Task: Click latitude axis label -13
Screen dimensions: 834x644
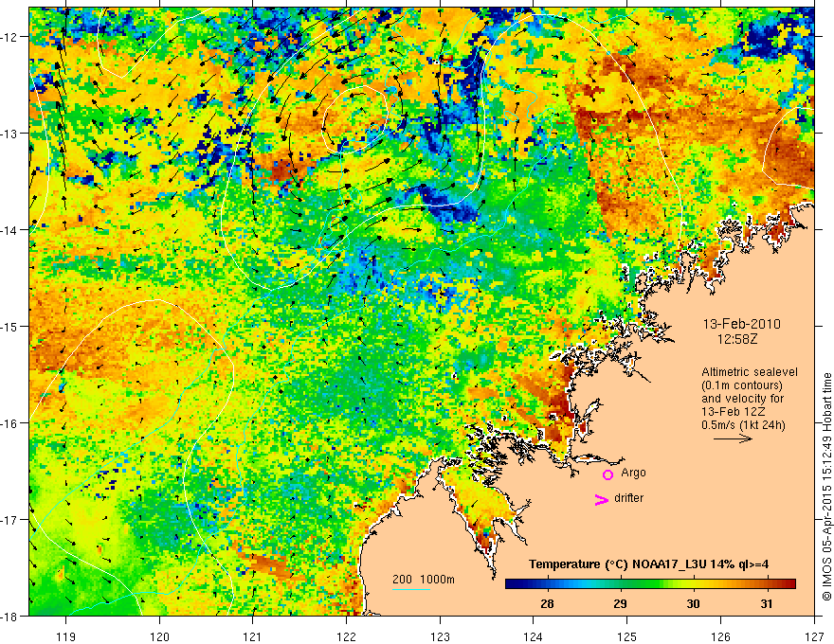Action: pyautogui.click(x=10, y=134)
